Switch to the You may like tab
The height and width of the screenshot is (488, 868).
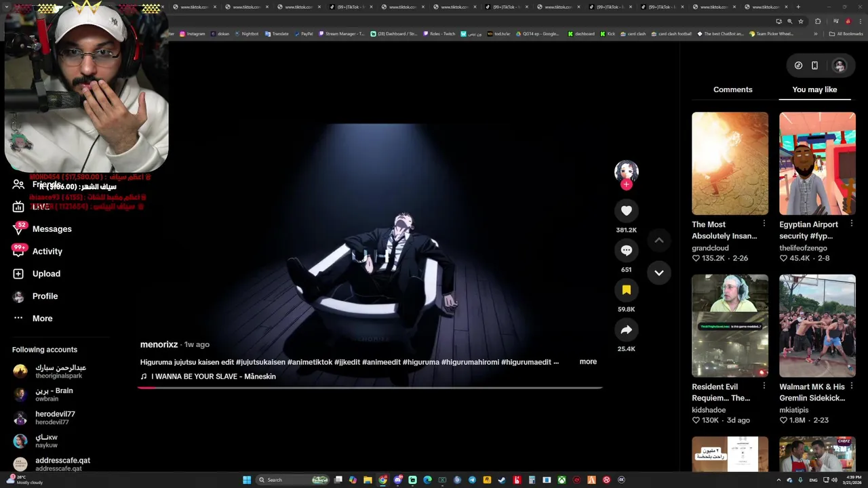pos(814,89)
